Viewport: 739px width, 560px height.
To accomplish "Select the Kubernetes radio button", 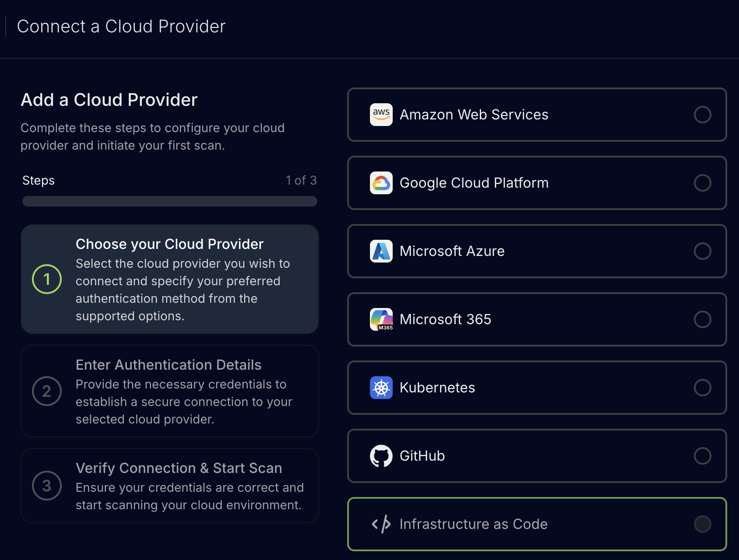I will [x=703, y=388].
